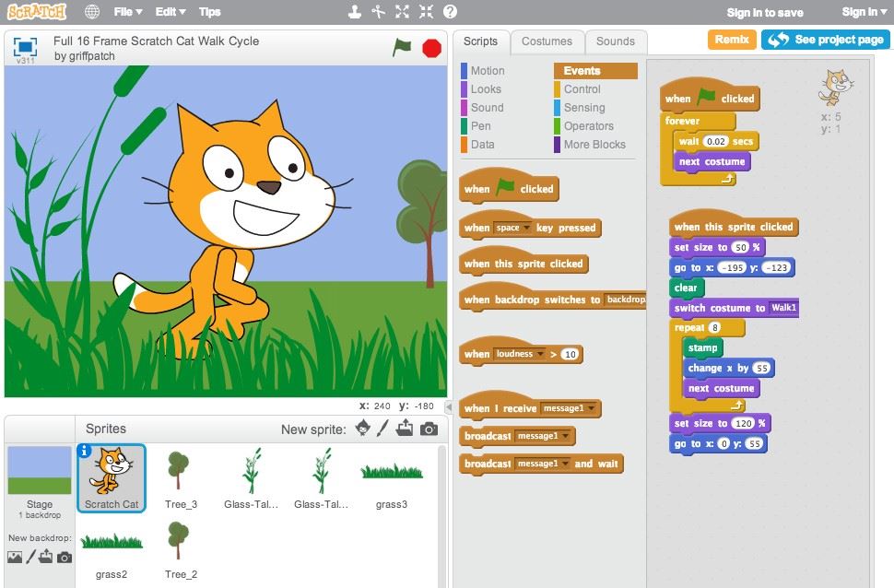Viewport: 894px width, 588px height.
Task: Click the See project page button
Action: coord(825,40)
